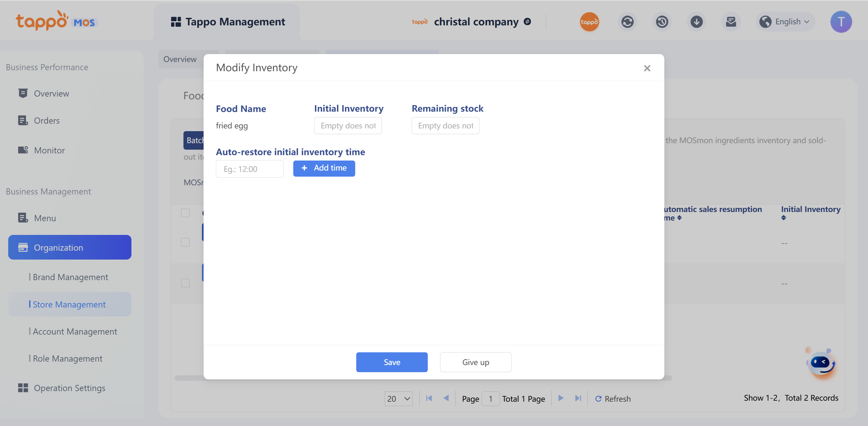Click the sync refresh circular icon in header

click(x=627, y=22)
